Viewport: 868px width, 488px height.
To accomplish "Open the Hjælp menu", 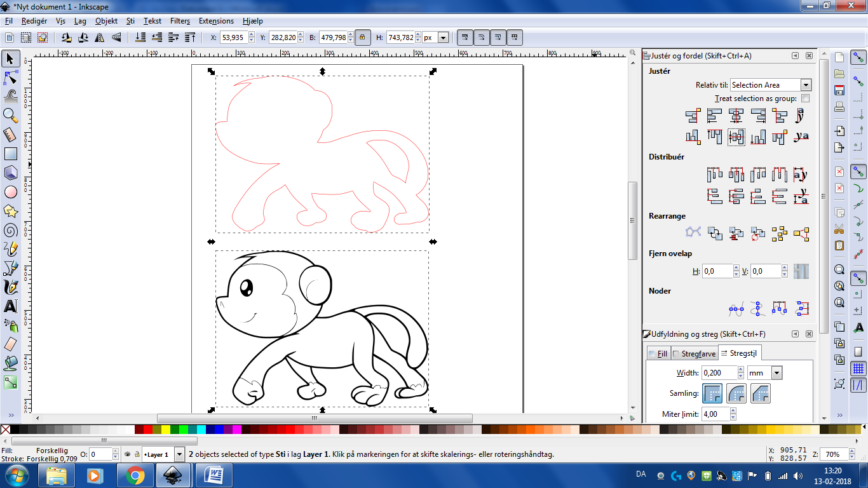I will click(252, 21).
